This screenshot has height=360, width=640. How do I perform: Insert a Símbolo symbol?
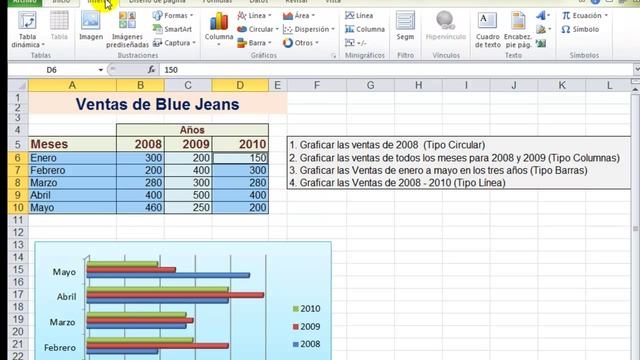coord(580,29)
